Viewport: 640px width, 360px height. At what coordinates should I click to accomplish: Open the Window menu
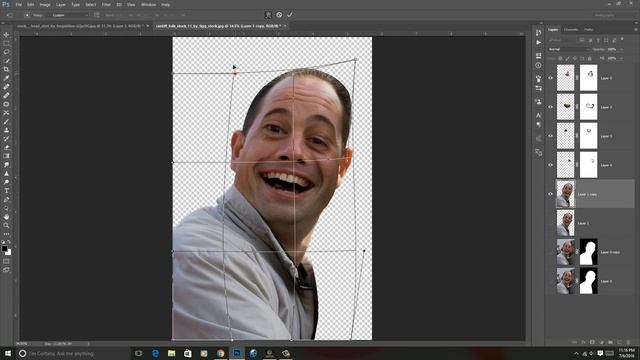tap(148, 4)
